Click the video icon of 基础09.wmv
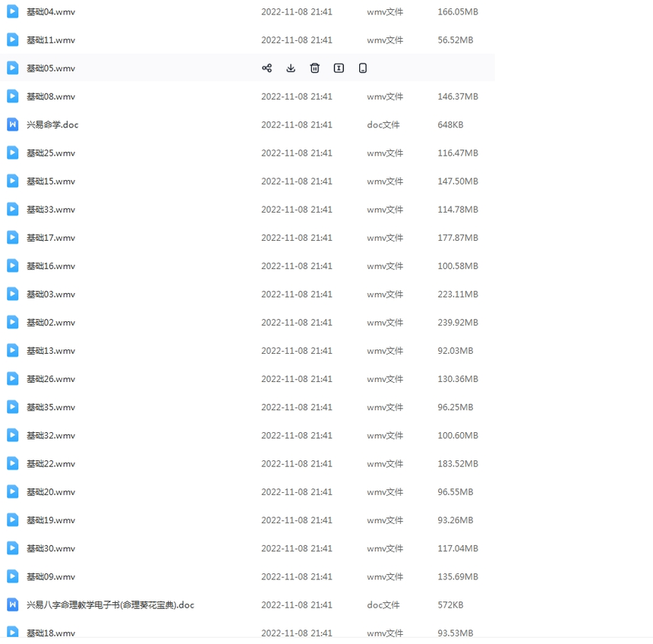The image size is (653, 644). pos(12,576)
